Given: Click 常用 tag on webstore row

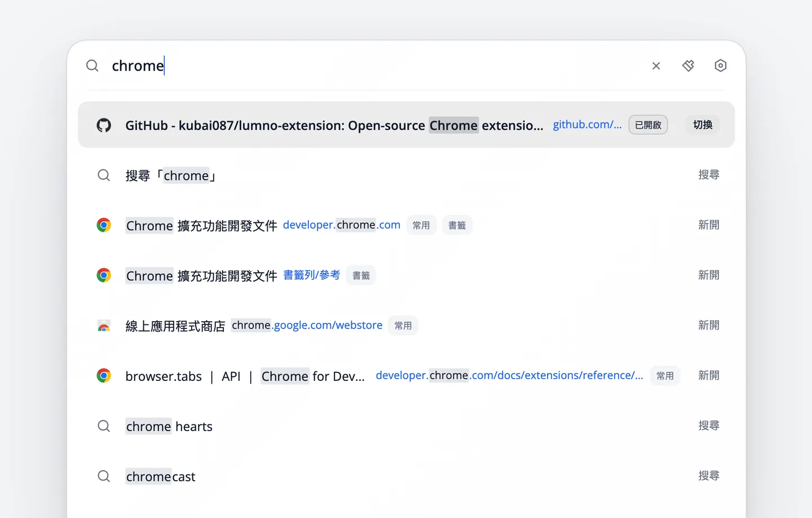Looking at the screenshot, I should (x=403, y=326).
